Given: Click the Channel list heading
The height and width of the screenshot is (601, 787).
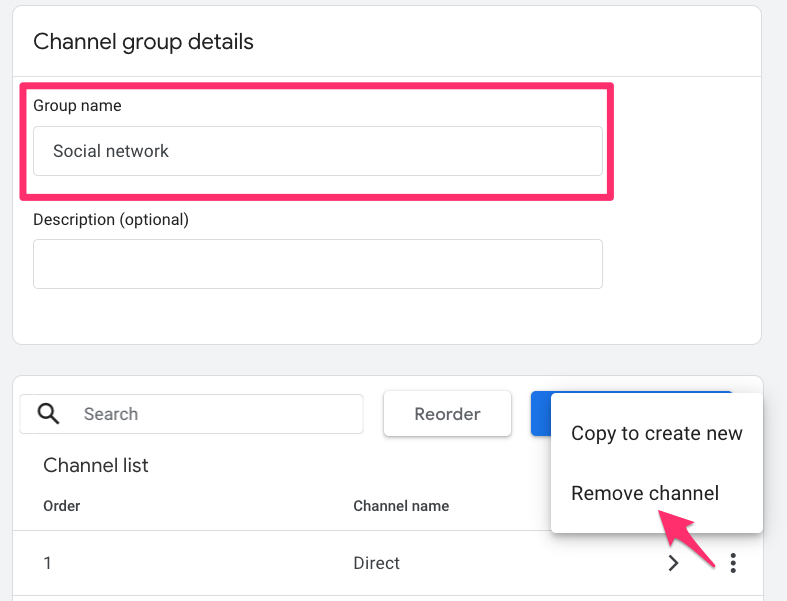Looking at the screenshot, I should pyautogui.click(x=96, y=465).
